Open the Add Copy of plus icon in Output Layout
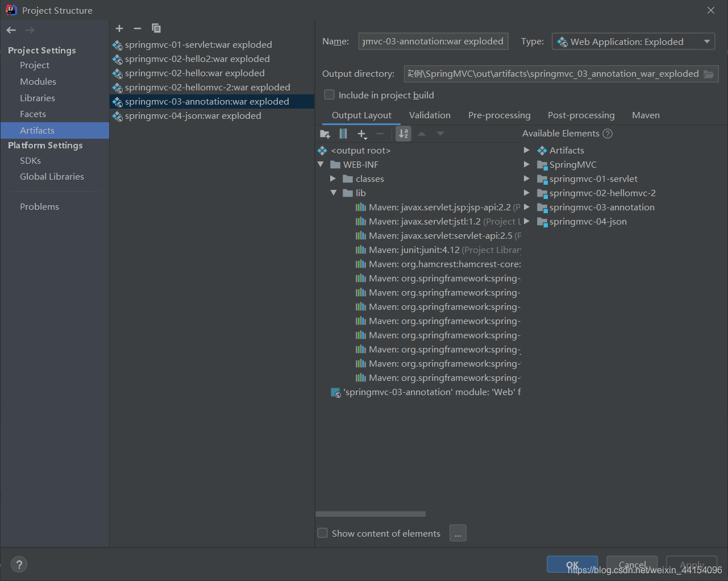The width and height of the screenshot is (728, 581). click(x=362, y=134)
